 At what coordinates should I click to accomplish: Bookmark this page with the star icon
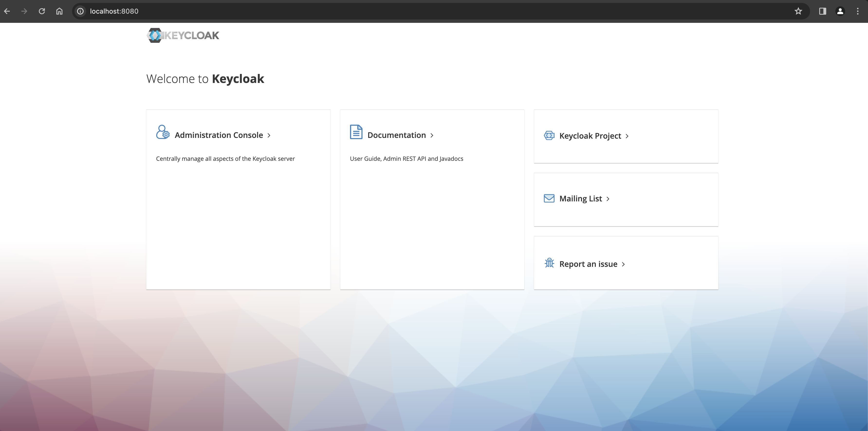click(x=798, y=11)
